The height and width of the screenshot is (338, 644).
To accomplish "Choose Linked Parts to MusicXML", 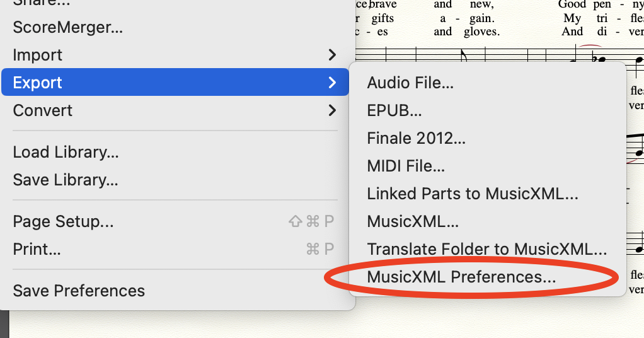I will pyautogui.click(x=473, y=194).
